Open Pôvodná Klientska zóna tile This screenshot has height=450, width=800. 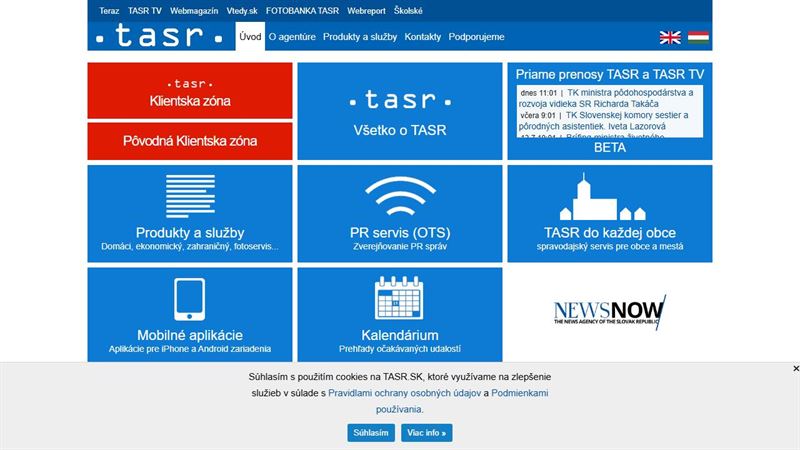pos(190,141)
